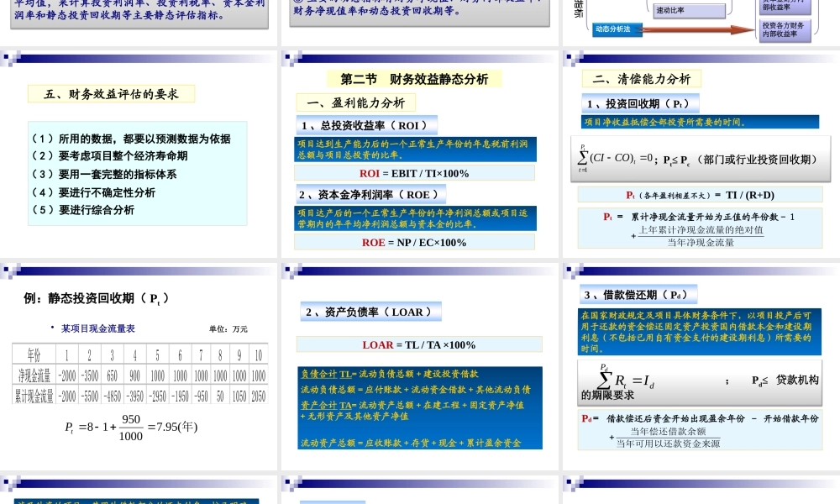840x504 pixels.
Task: Click the -950 cumulative cash flow cell
Action: point(201,396)
